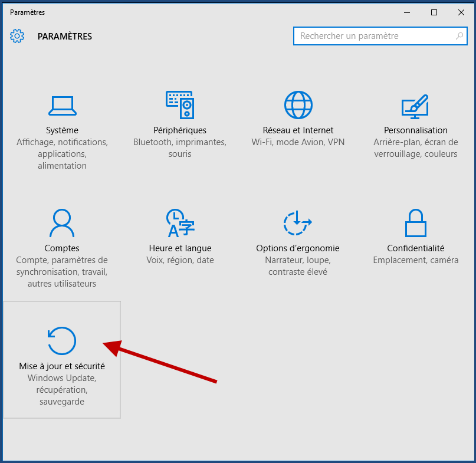
Task: Select the Réseau et Internet globe icon
Action: pos(298,105)
